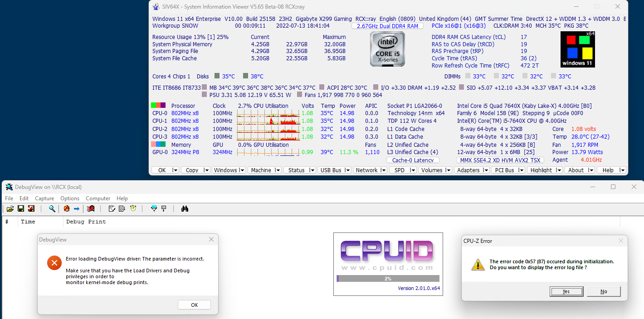
Task: Click the CPUID splash 2% progress bar
Action: pyautogui.click(x=388, y=279)
